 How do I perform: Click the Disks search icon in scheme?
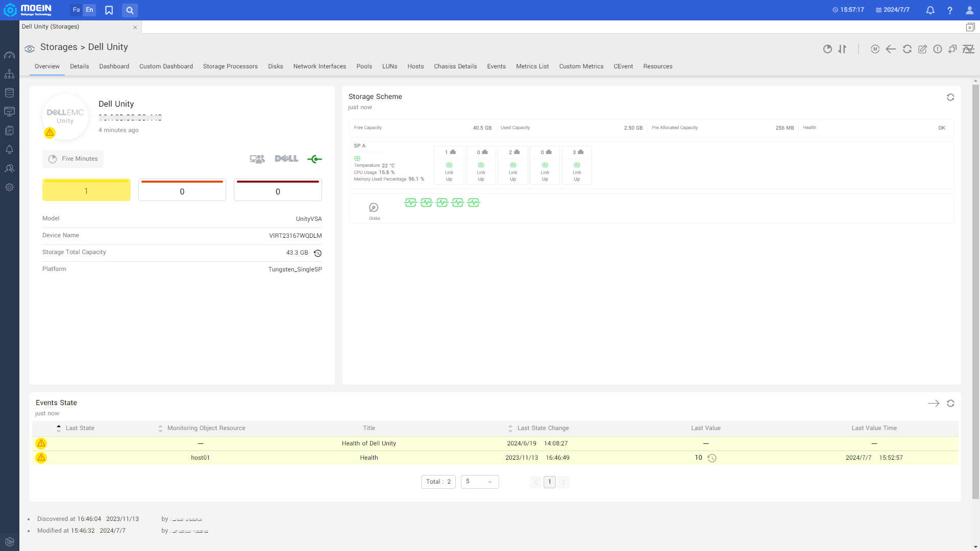pyautogui.click(x=374, y=208)
